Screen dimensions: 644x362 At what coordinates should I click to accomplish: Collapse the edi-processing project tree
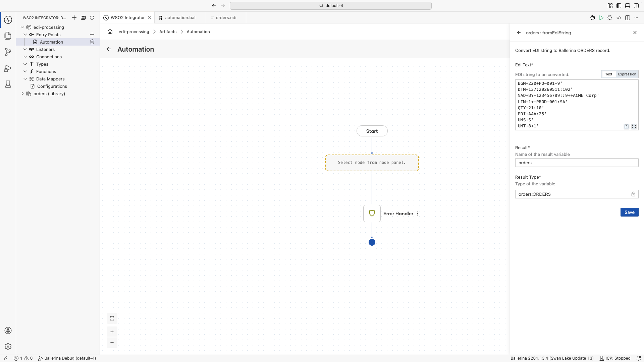(22, 27)
